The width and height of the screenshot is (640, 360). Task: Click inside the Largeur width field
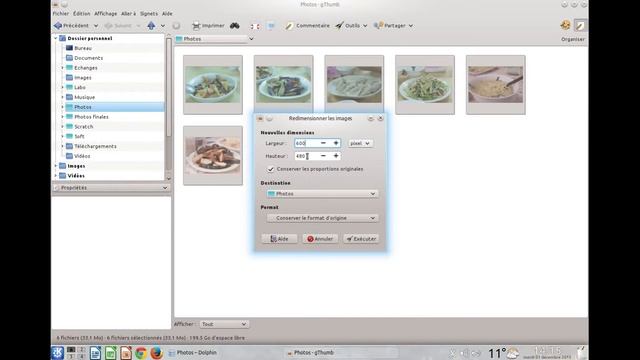[306, 143]
